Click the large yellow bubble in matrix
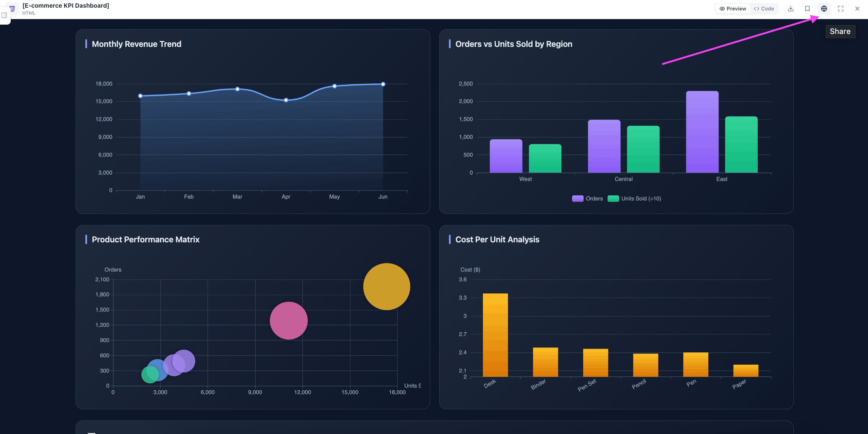 (386, 286)
